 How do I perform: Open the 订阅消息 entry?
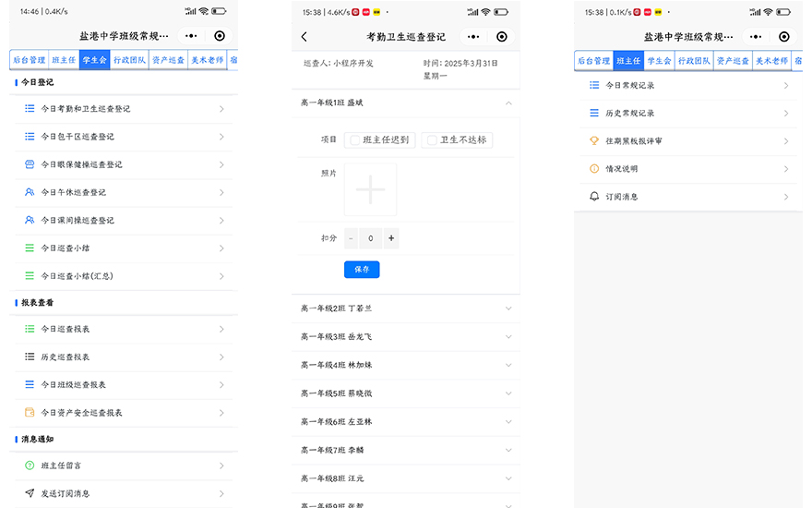(688, 197)
